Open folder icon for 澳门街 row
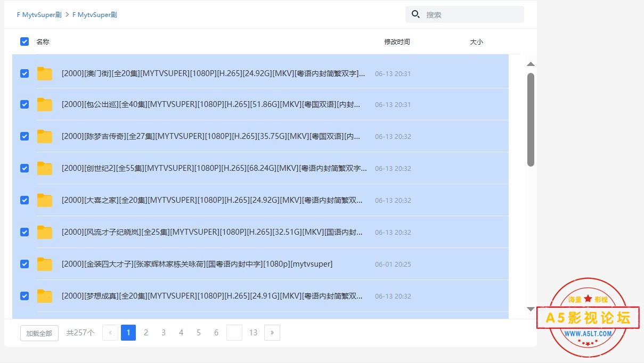This screenshot has width=644, height=363. coord(45,73)
